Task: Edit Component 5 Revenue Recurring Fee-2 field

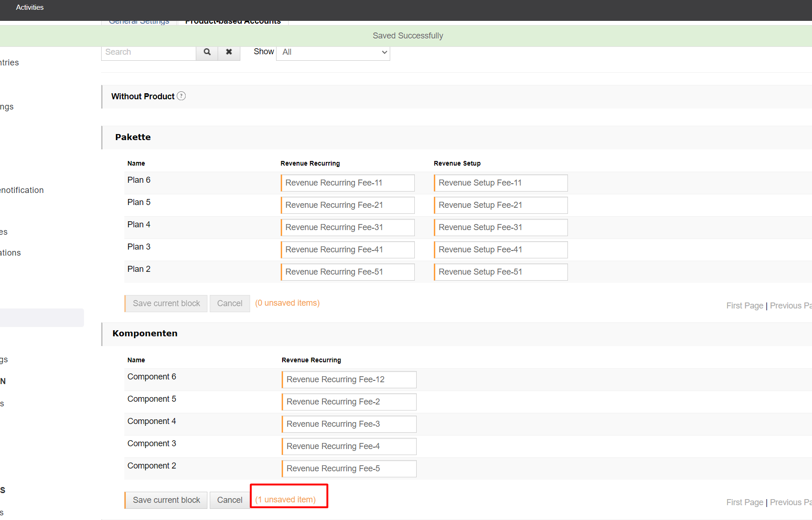Action: tap(349, 402)
